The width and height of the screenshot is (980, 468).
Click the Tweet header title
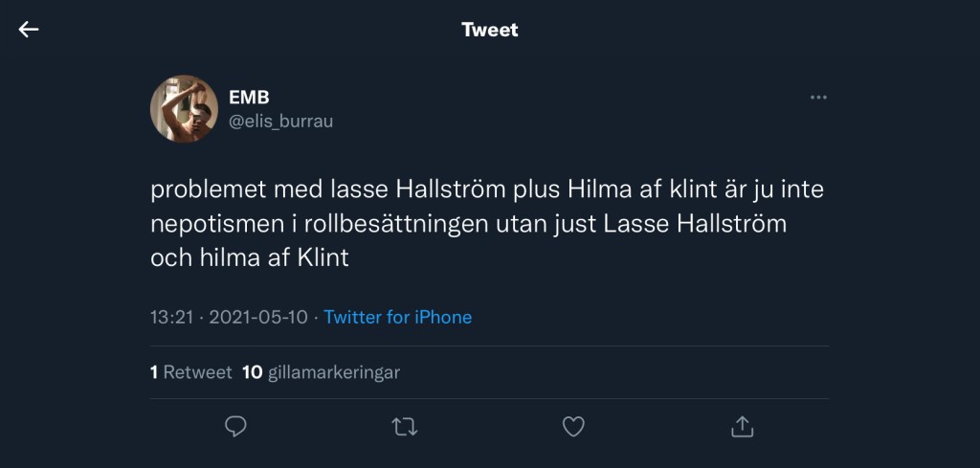tap(490, 30)
